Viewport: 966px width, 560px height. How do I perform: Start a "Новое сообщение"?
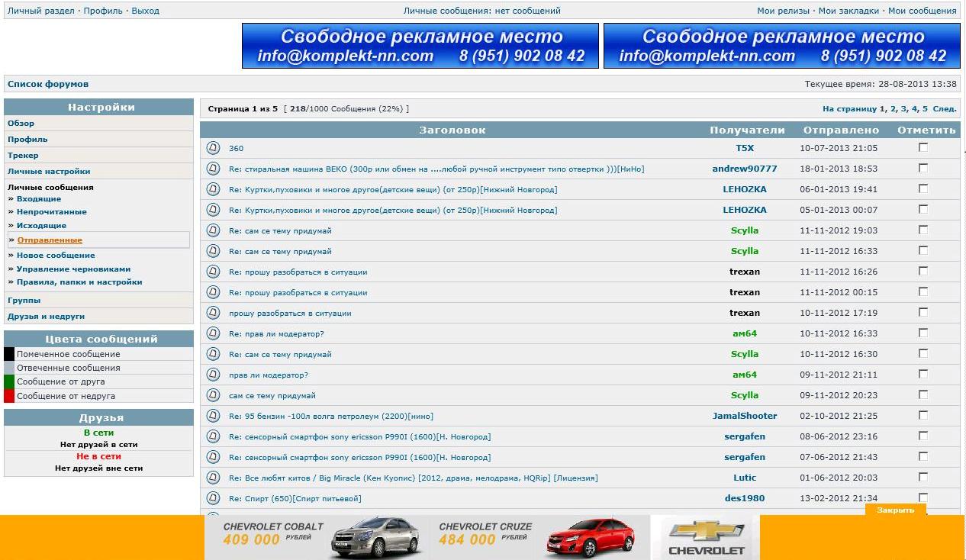pos(56,255)
